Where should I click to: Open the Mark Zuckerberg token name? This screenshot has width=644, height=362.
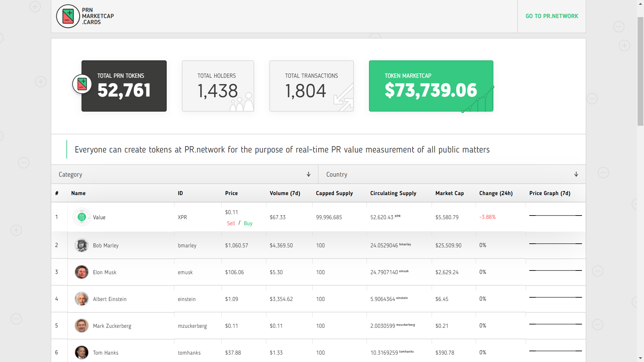click(112, 326)
